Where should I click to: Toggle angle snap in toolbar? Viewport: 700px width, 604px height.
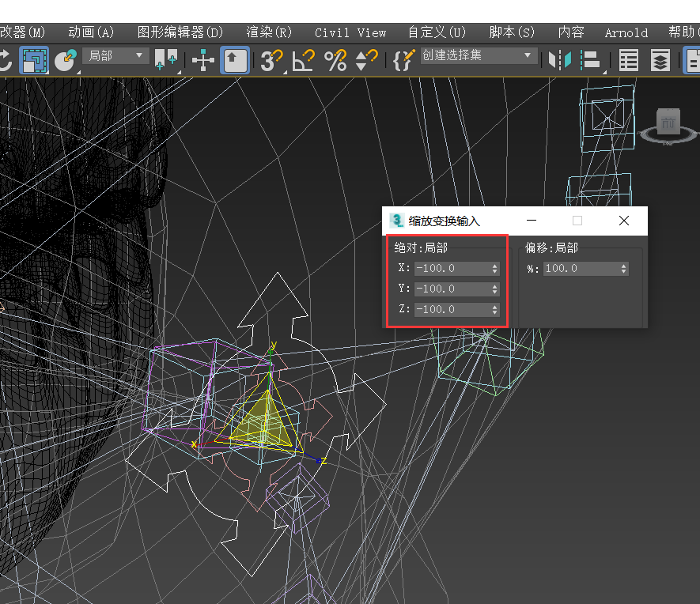[304, 60]
